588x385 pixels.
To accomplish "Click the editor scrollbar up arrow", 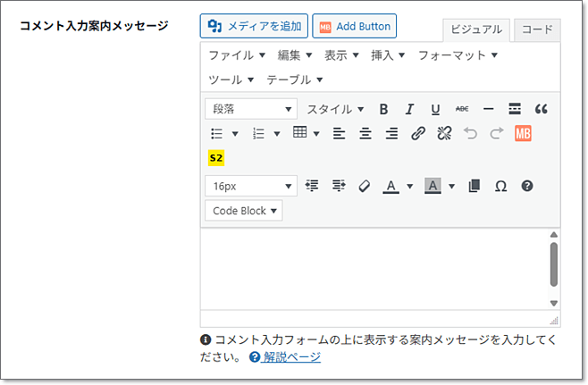I will point(554,235).
